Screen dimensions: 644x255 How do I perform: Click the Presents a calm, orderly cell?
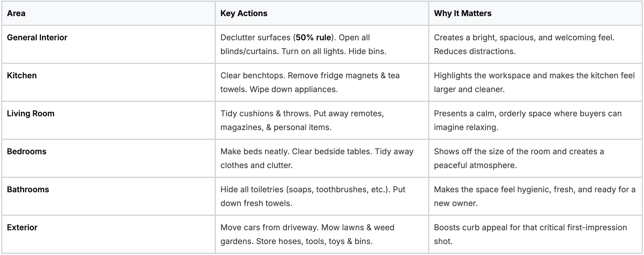pos(536,120)
